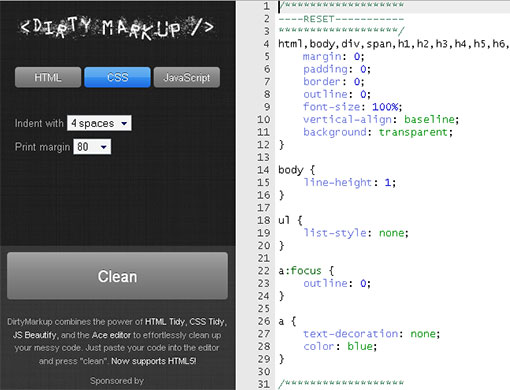Screen dimensions: 510x390
Task: Click the 'body {' selector on line 14
Action: [297, 170]
